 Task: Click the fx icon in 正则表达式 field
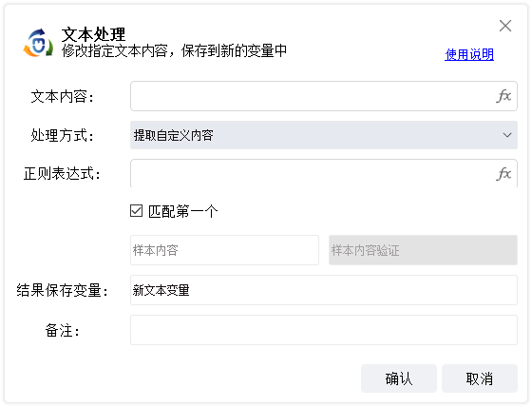[x=503, y=174]
